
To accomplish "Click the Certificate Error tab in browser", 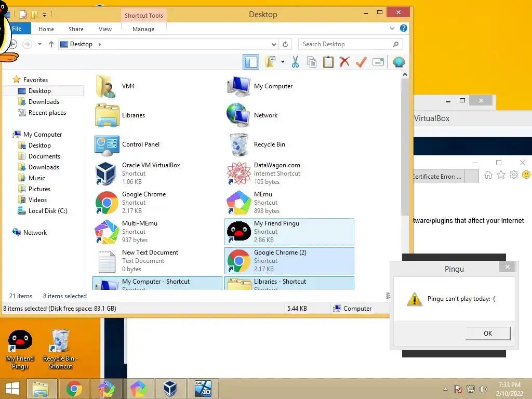I will 437,177.
